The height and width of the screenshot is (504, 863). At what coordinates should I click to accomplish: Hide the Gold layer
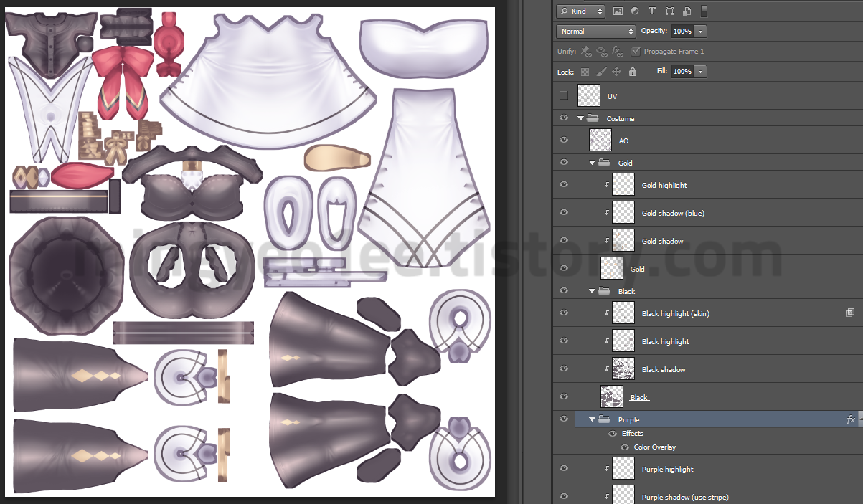[x=563, y=269]
